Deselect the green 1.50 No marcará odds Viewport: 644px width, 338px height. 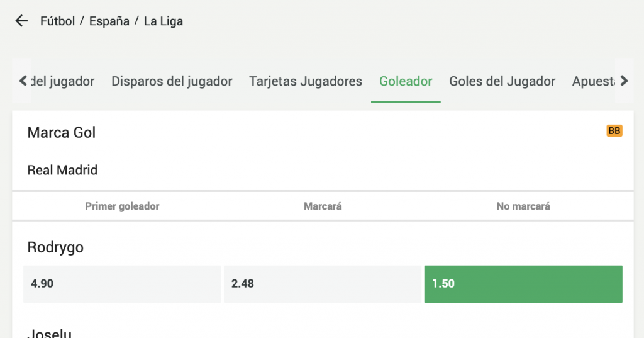(x=523, y=284)
